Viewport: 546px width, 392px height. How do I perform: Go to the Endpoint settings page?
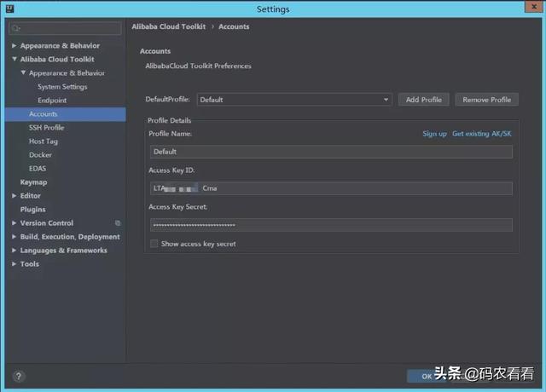pos(51,101)
